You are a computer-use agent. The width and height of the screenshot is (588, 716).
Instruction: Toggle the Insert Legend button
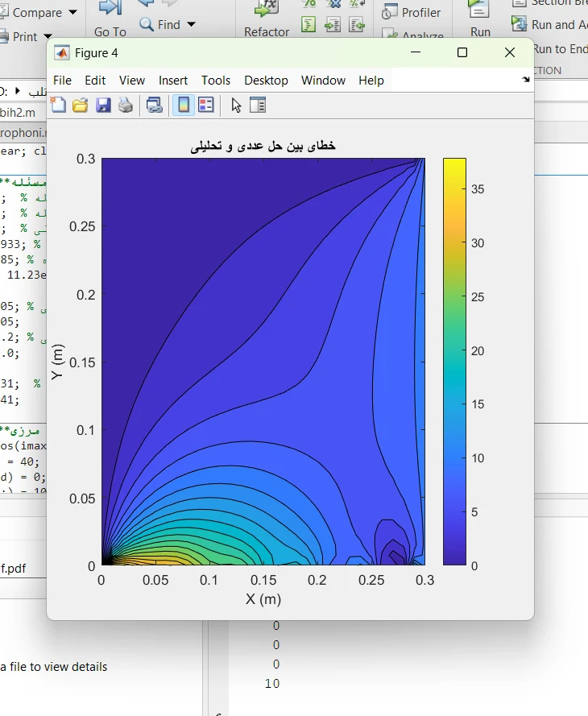pyautogui.click(x=205, y=105)
